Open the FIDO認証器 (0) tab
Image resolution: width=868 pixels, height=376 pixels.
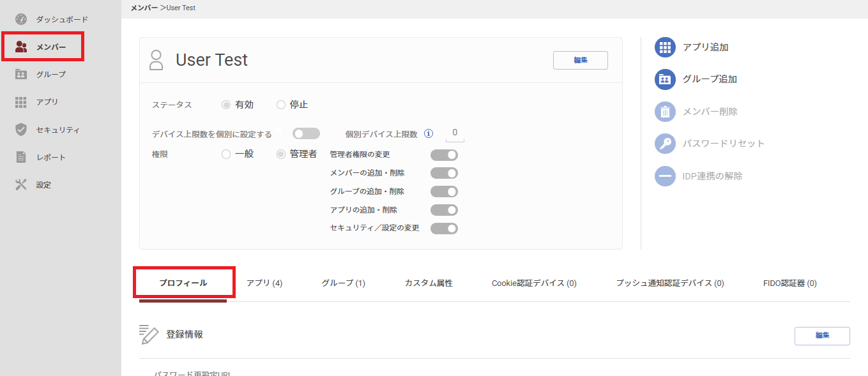coord(789,283)
